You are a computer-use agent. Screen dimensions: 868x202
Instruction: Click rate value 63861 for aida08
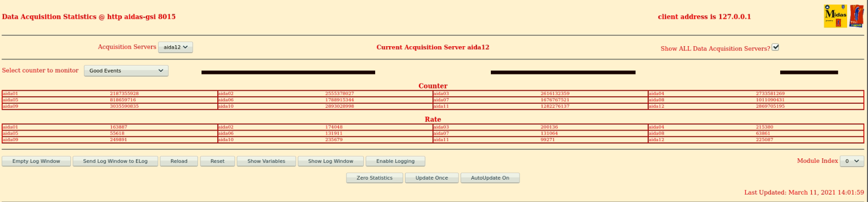[763, 134]
